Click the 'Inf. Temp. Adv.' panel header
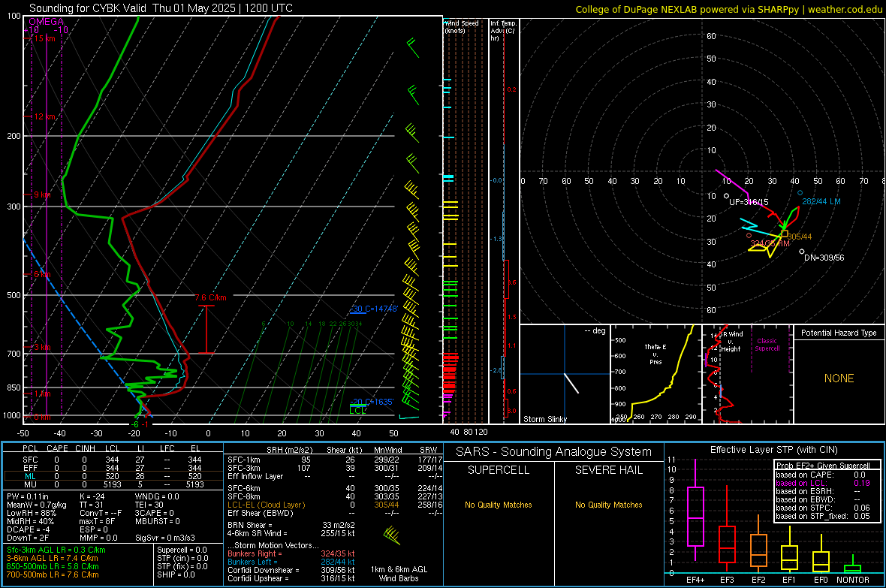The width and height of the screenshot is (886, 588). (x=503, y=31)
